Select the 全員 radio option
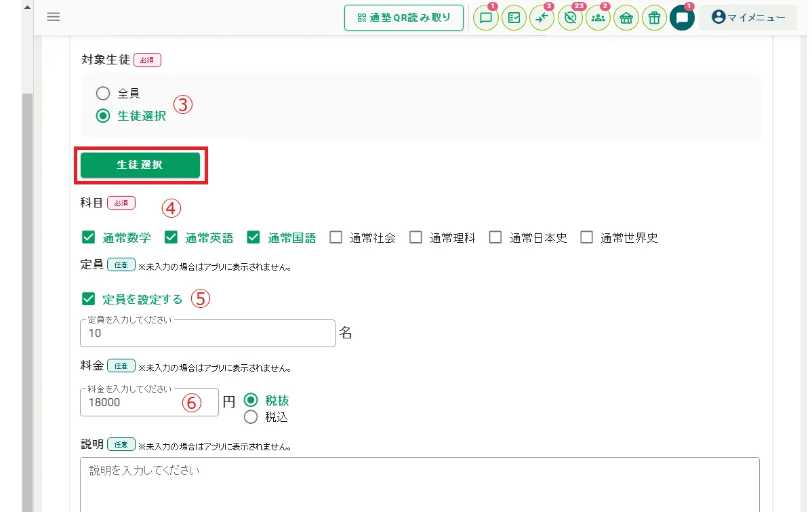Viewport: 812px width, 512px height. [x=103, y=94]
